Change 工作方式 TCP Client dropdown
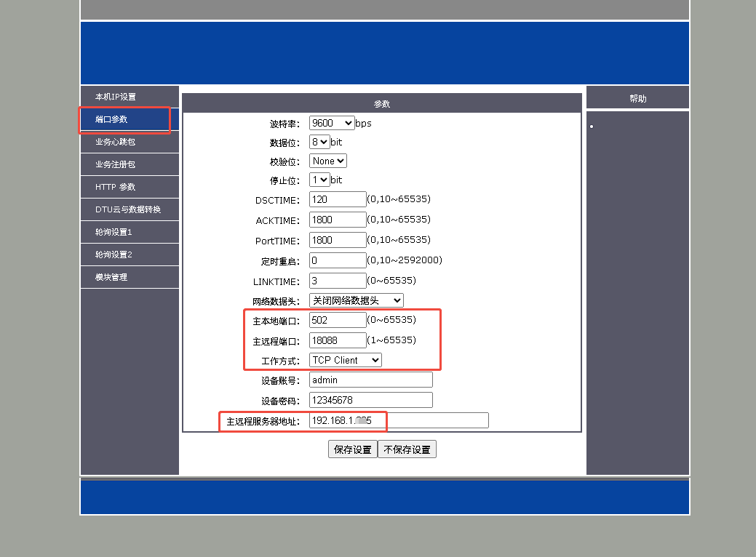Screen dimensions: 756x557 click(x=345, y=360)
